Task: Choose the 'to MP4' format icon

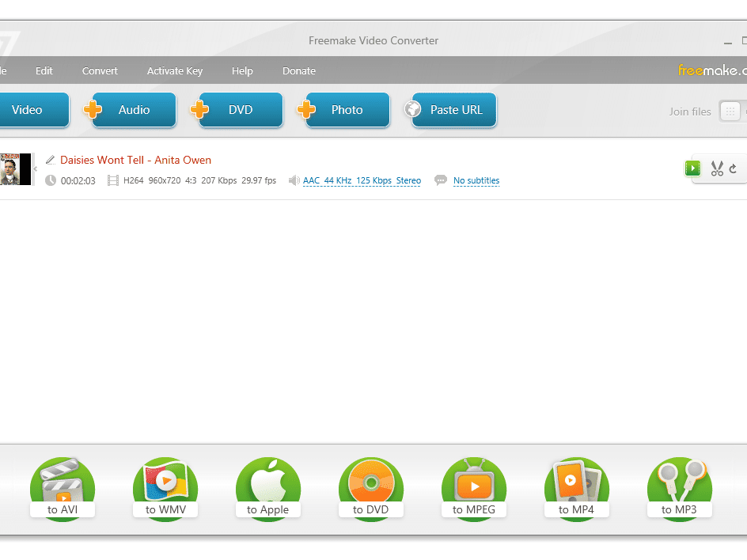Action: (577, 486)
